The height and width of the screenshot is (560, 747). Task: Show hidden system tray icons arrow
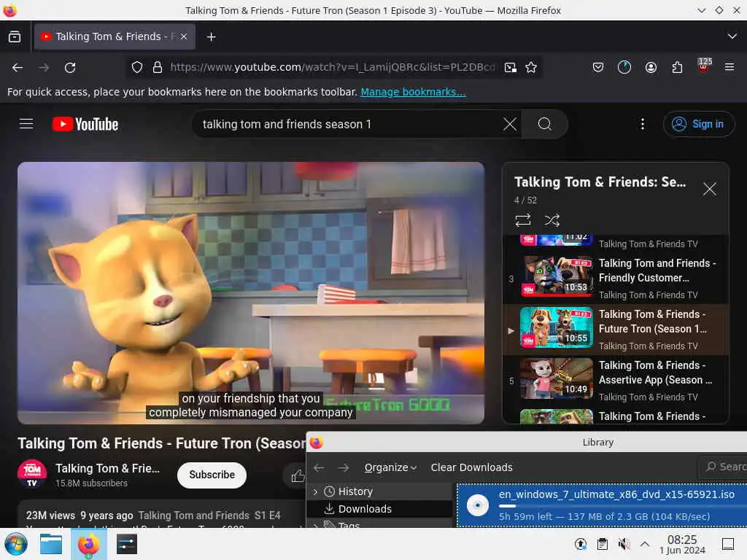(645, 544)
